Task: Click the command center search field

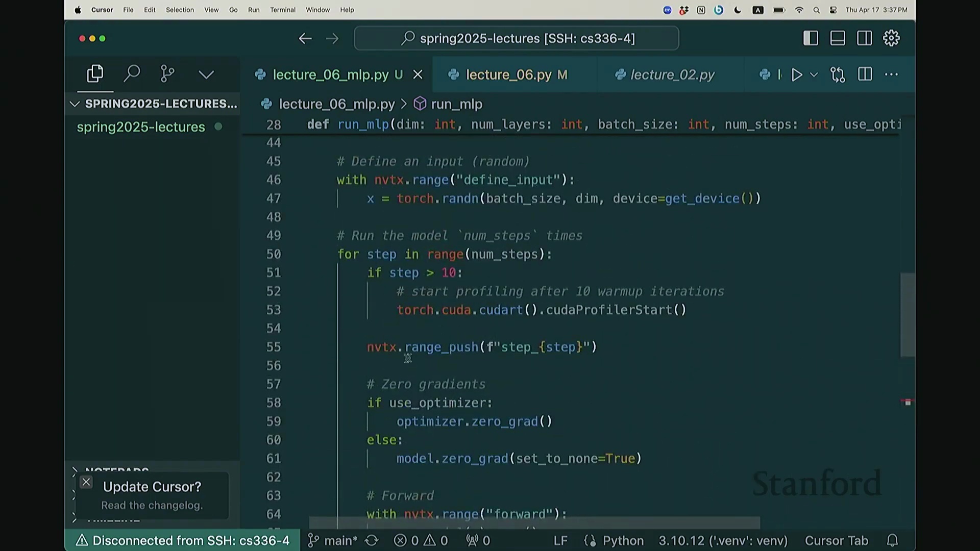Action: point(517,38)
